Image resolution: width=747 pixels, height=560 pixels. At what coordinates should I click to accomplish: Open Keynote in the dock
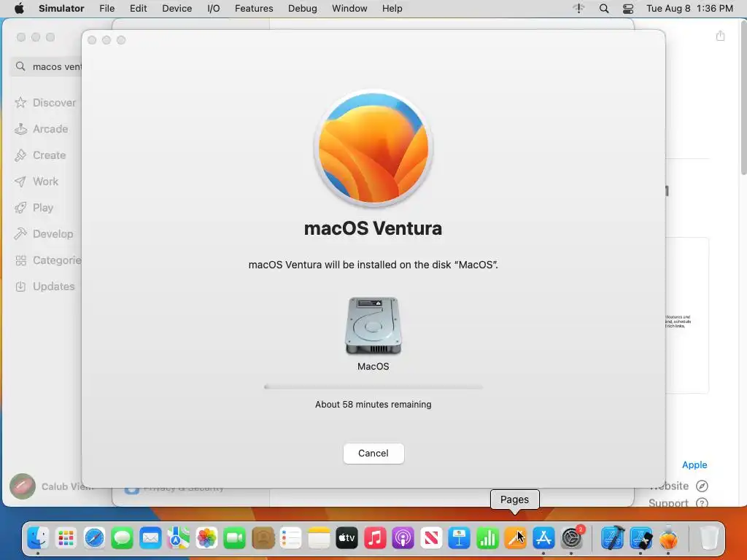[x=460, y=539]
